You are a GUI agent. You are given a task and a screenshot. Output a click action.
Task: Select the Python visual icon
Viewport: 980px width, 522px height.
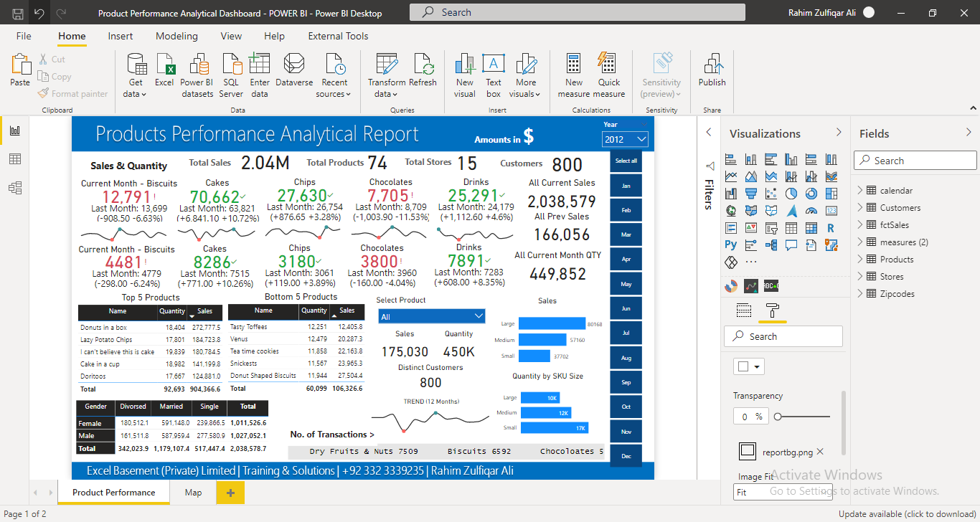pyautogui.click(x=730, y=245)
